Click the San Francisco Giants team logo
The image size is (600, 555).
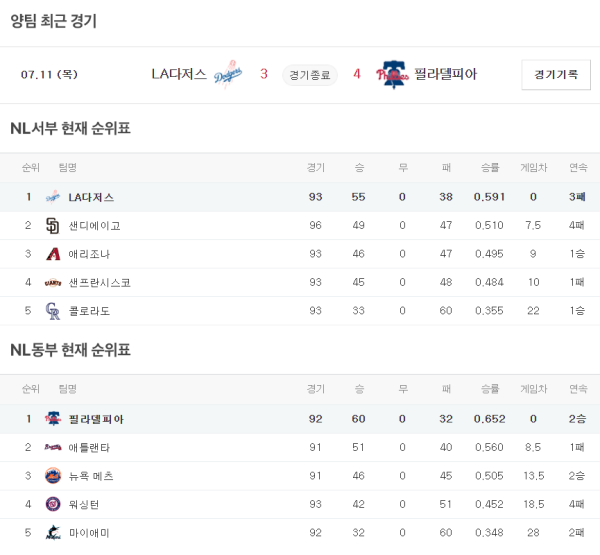point(53,283)
